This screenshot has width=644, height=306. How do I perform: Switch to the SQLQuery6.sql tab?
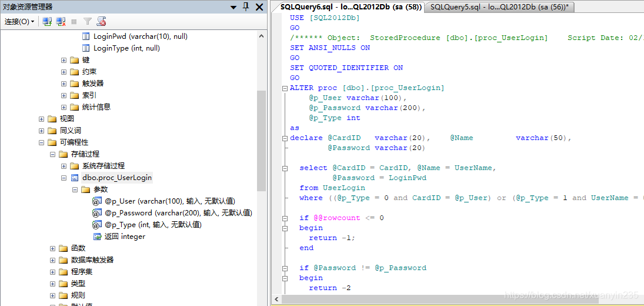click(x=351, y=7)
